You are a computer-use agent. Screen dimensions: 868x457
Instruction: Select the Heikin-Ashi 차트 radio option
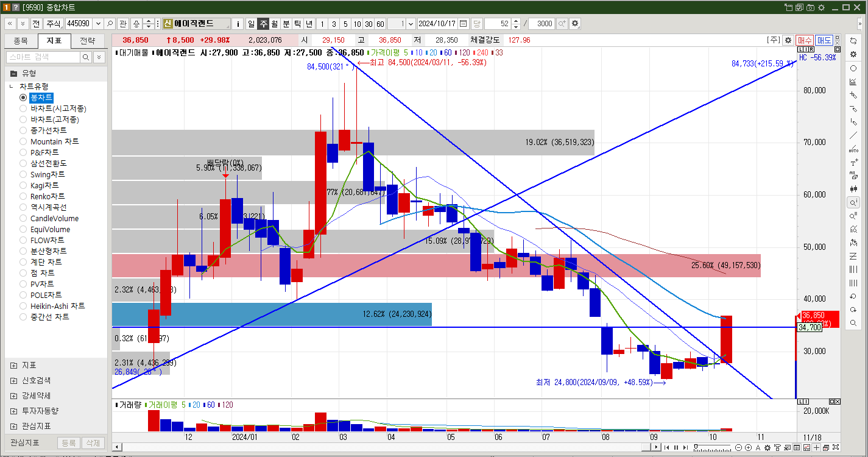click(x=23, y=306)
